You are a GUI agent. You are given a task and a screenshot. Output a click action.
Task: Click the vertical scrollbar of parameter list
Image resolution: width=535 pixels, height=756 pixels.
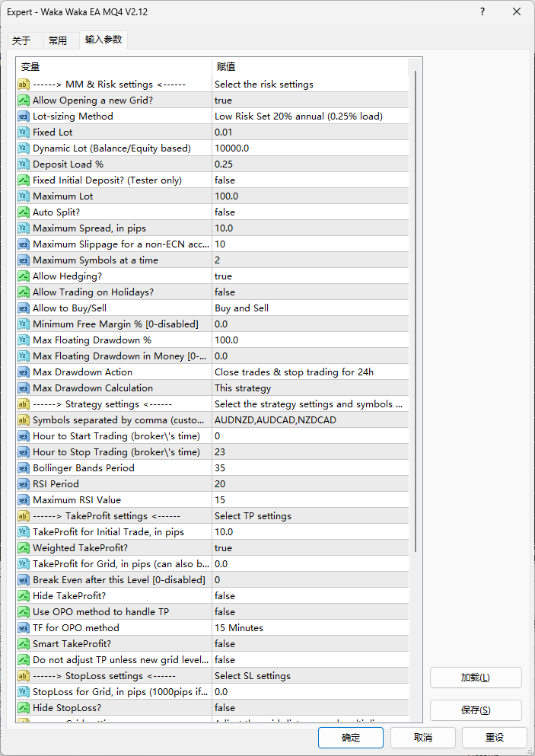pyautogui.click(x=416, y=305)
